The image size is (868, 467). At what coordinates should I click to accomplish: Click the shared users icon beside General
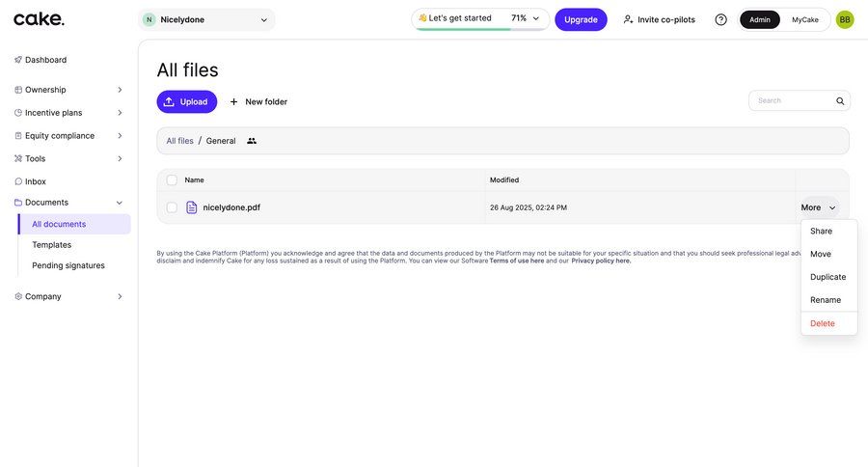point(252,141)
